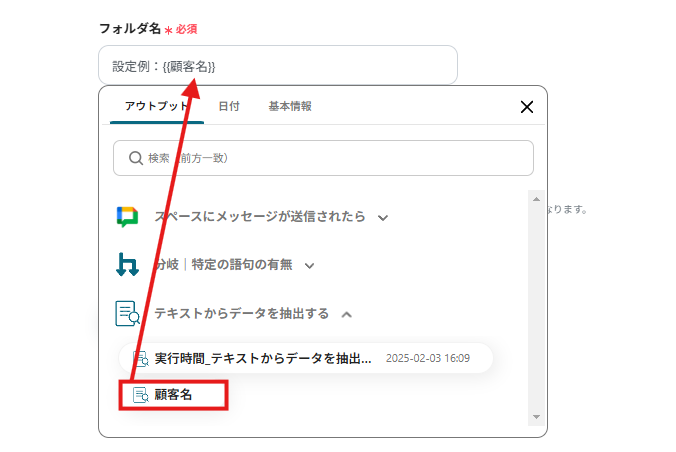
Task: Click the フォルダ名 input field
Action: (x=278, y=65)
